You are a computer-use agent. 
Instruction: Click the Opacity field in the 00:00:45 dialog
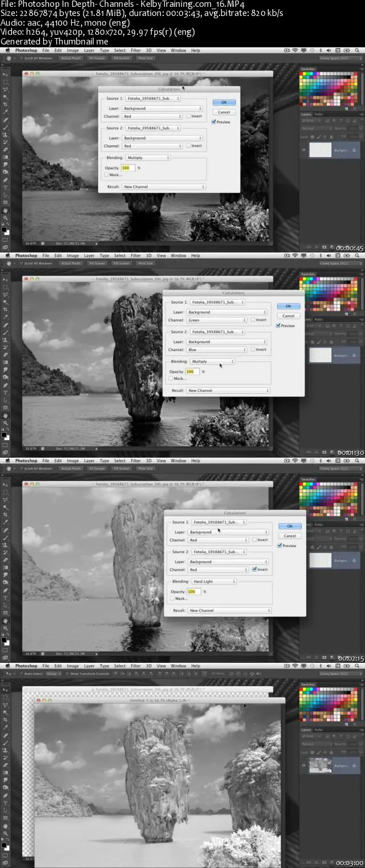coord(128,168)
